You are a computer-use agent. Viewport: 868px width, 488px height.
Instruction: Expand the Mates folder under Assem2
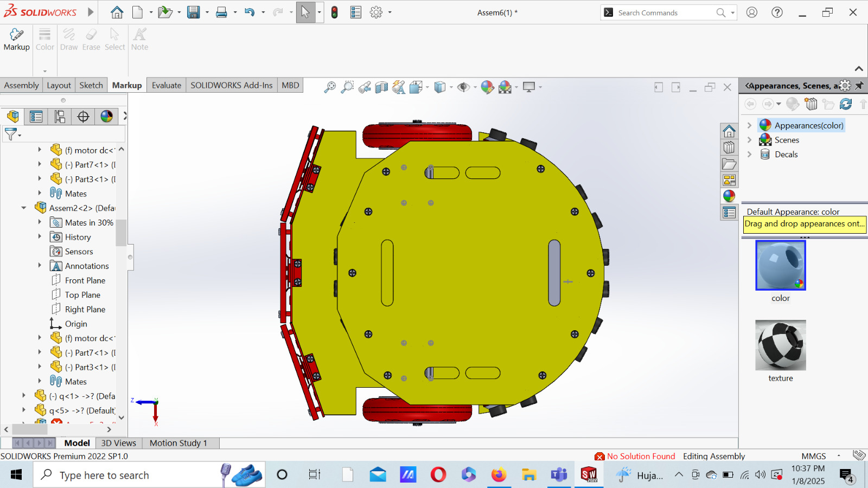tap(40, 381)
